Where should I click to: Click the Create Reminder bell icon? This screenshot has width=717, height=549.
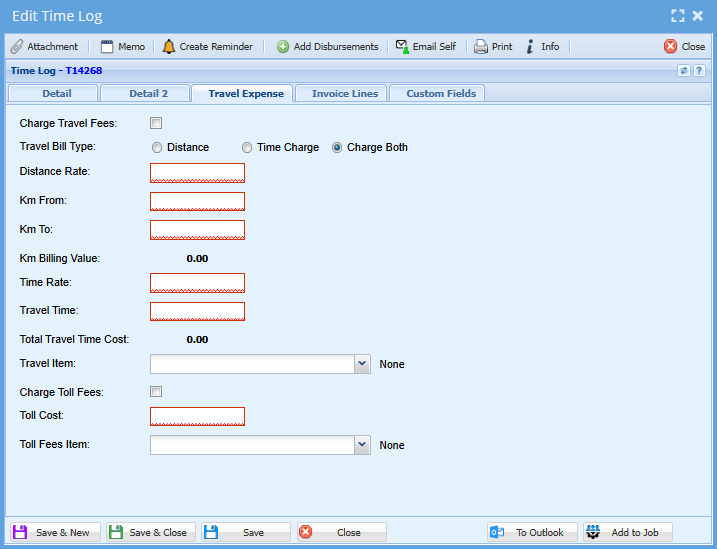click(x=168, y=47)
